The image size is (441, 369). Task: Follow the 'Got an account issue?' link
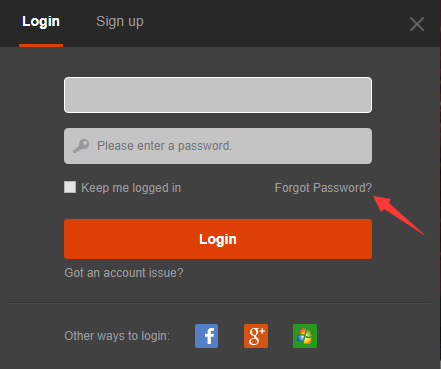click(124, 273)
